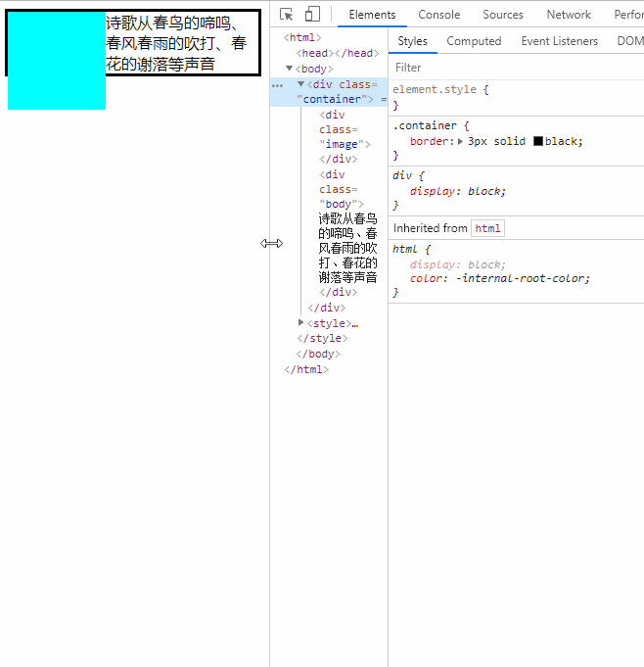This screenshot has height=667, width=644.
Task: Click the Filter styles input field
Action: coord(516,68)
